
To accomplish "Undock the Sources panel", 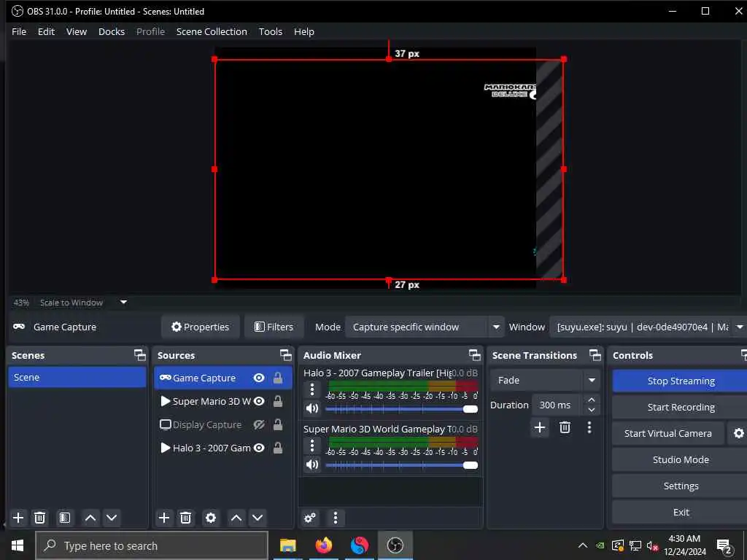I will pyautogui.click(x=286, y=355).
